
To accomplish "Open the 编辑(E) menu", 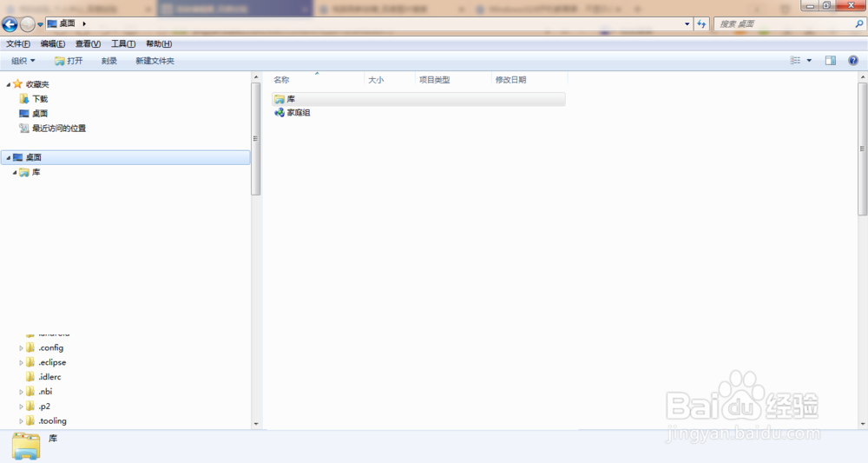I will pyautogui.click(x=53, y=43).
